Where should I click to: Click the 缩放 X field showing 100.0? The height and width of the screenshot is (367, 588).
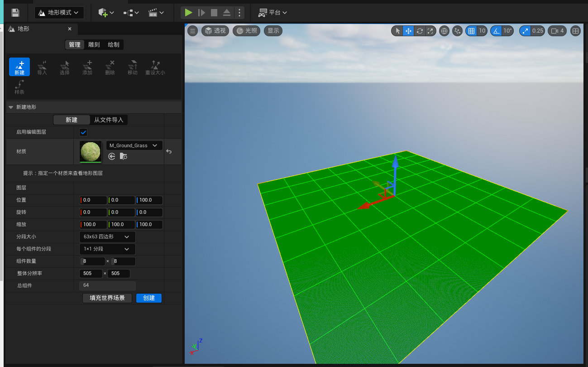click(x=93, y=224)
